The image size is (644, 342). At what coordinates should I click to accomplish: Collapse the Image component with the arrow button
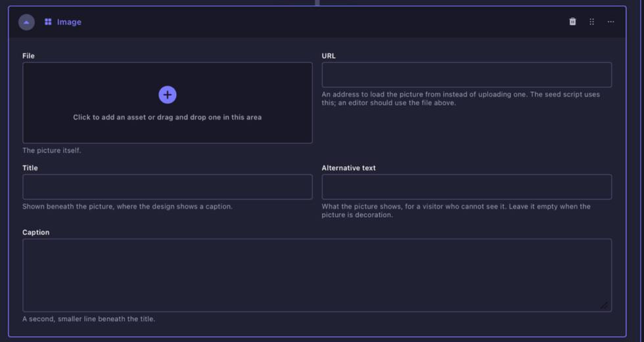[x=26, y=22]
